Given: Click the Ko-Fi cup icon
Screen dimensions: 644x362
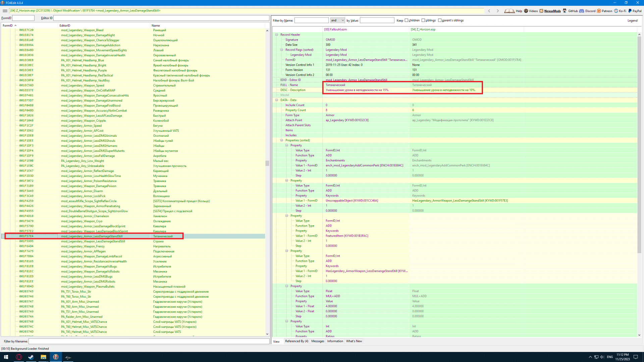Looking at the screenshot, I should [x=616, y=11].
